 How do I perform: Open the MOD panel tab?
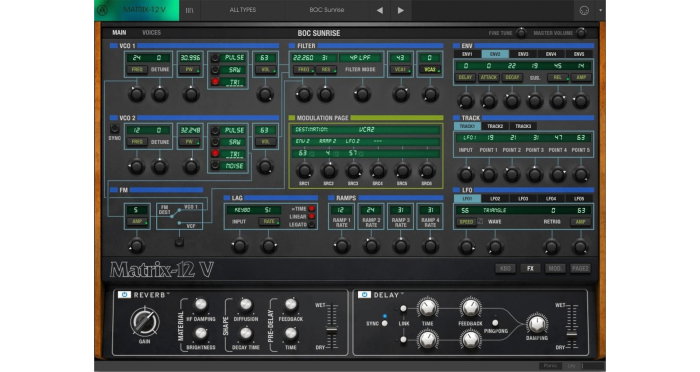coord(554,269)
